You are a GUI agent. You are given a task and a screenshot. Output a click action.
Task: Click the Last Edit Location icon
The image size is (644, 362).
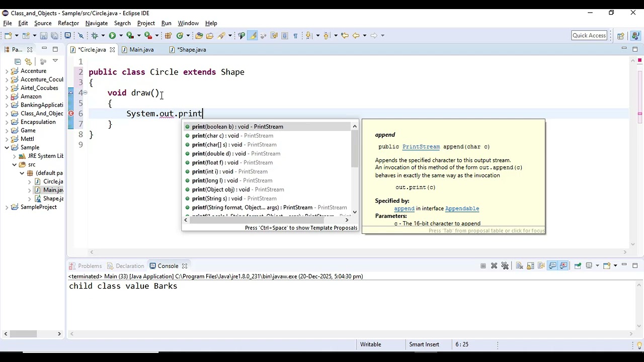click(345, 36)
